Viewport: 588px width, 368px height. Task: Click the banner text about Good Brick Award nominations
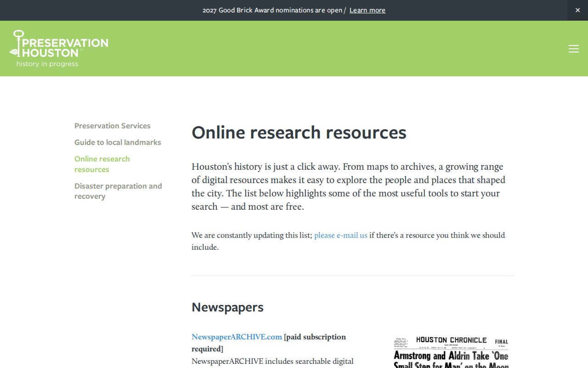pyautogui.click(x=274, y=10)
